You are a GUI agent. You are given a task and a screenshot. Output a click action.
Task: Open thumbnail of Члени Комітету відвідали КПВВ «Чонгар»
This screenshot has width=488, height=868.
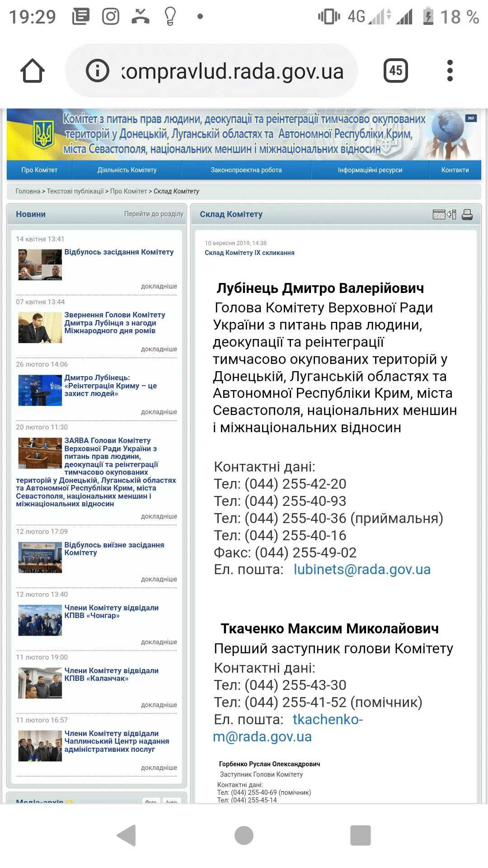point(40,620)
